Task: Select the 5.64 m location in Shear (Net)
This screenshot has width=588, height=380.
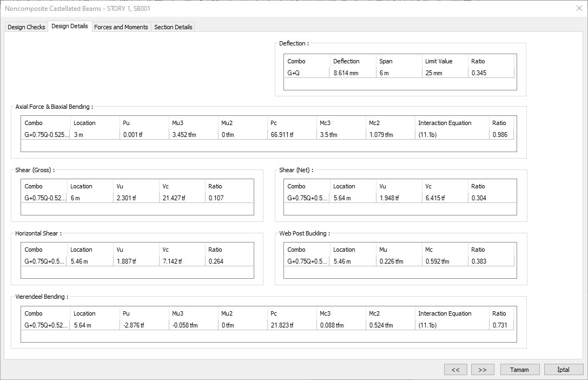Action: (342, 198)
